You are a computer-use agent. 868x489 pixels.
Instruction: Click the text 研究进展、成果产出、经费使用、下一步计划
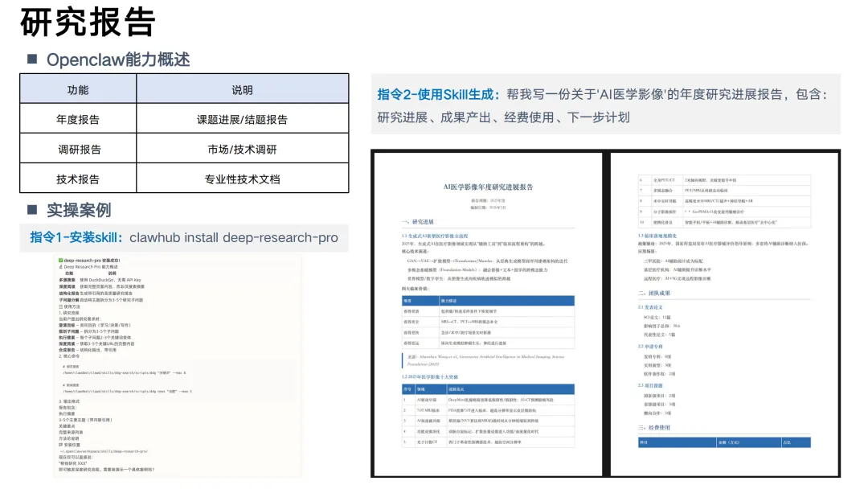pyautogui.click(x=503, y=117)
